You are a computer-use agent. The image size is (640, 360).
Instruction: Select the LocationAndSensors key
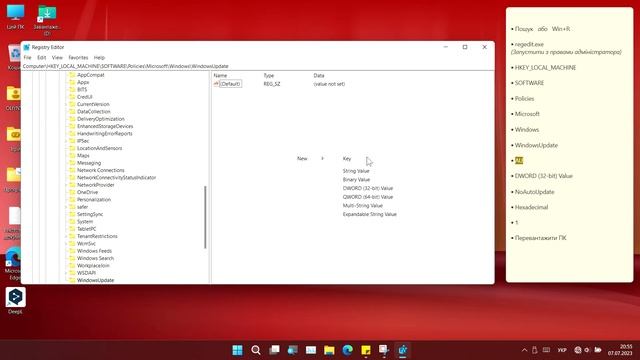pyautogui.click(x=99, y=148)
